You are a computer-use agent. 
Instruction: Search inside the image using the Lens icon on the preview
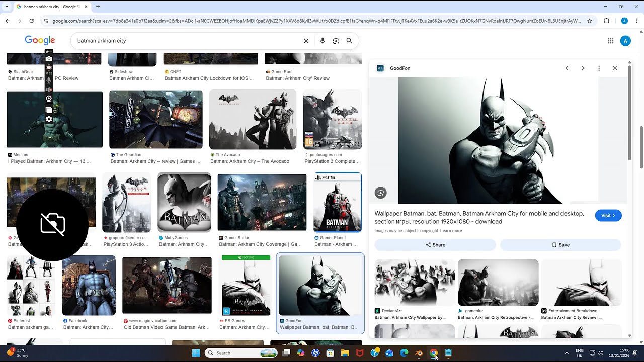point(381,193)
